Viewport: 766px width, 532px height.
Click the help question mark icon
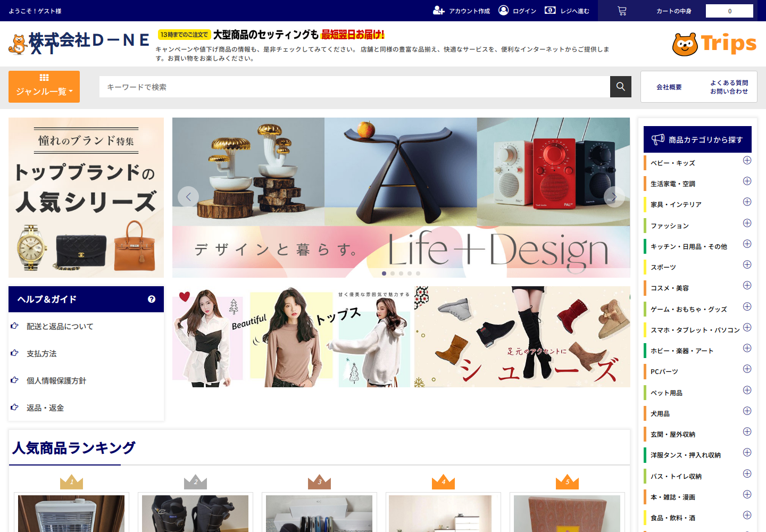(152, 299)
